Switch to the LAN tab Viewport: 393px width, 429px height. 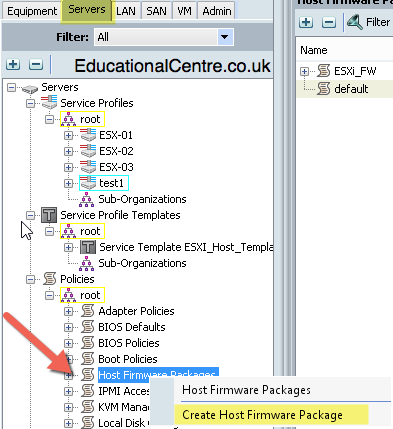126,11
